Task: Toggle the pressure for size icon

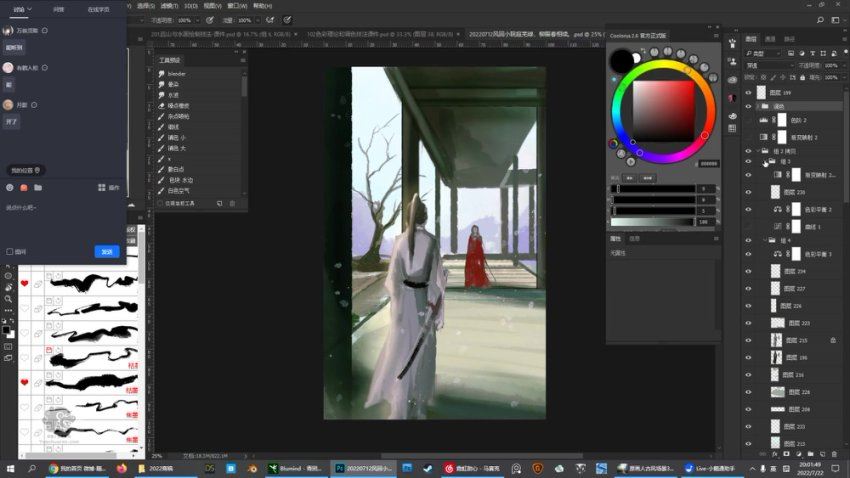Action: coord(287,20)
